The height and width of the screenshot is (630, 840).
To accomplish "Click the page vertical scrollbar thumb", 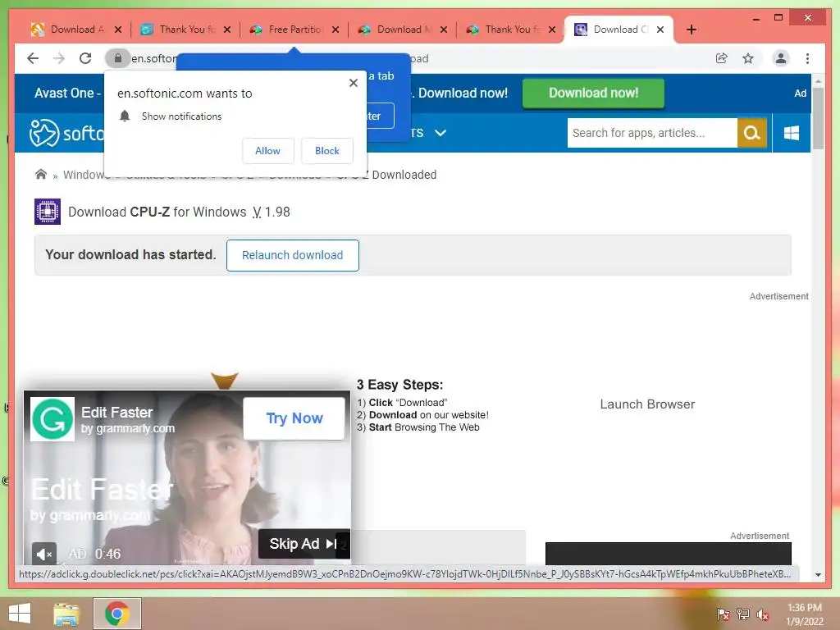I will tap(818, 118).
